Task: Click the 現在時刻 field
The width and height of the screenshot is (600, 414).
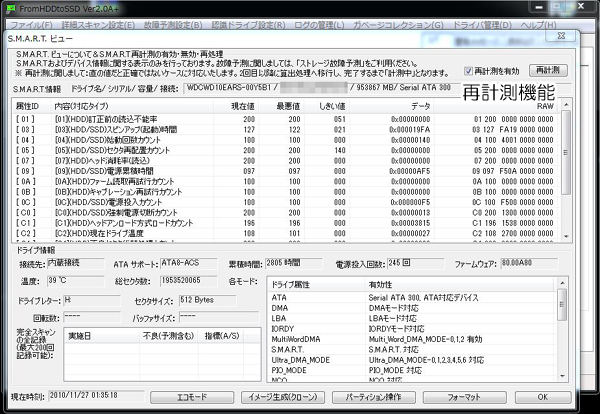Action: coord(96,396)
